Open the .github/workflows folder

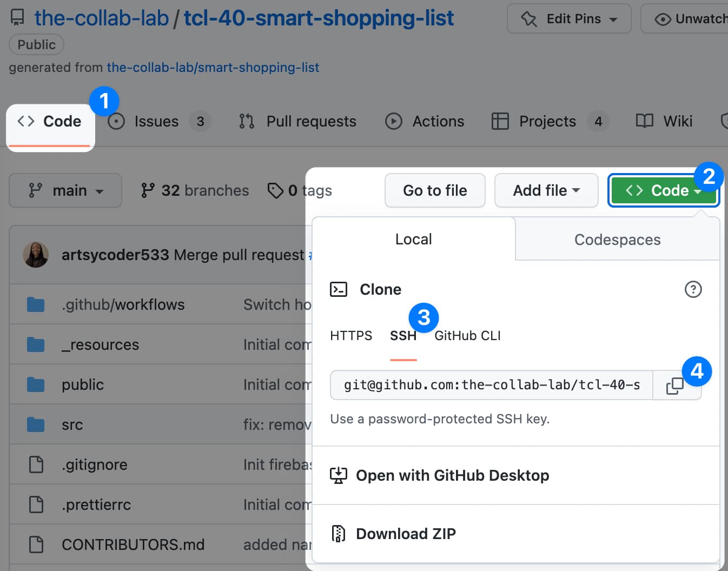point(123,304)
